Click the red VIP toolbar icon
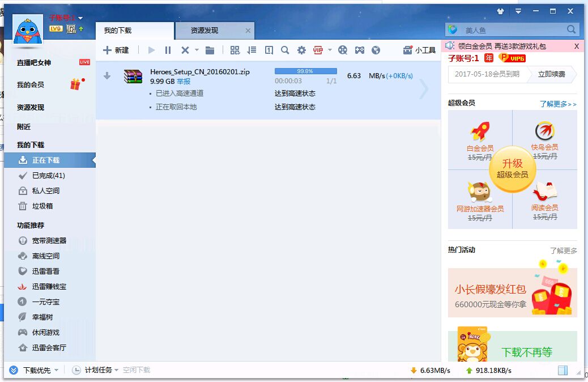 click(318, 50)
